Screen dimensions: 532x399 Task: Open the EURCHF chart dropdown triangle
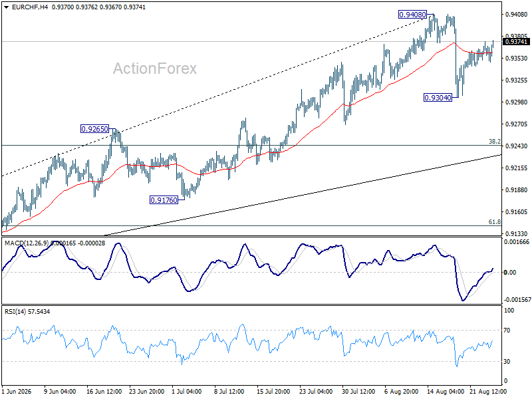pos(7,7)
